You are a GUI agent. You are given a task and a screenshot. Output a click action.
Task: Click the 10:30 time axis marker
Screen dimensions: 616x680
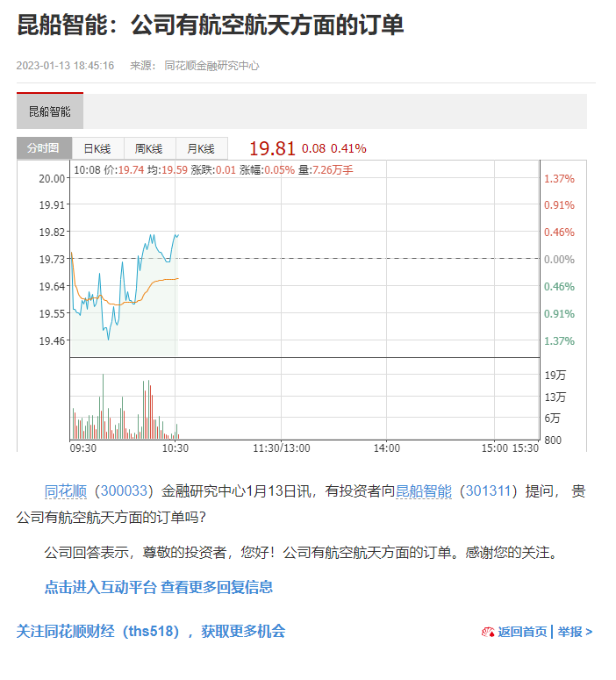pyautogui.click(x=175, y=447)
